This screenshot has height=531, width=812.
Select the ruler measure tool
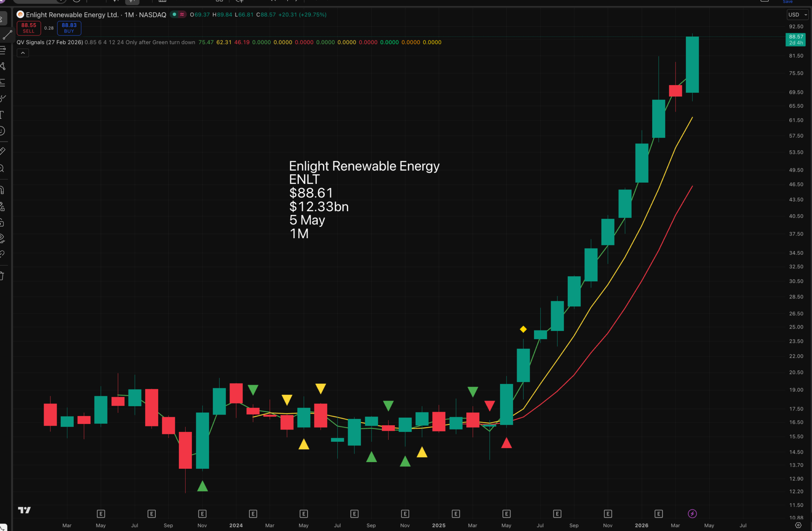2,151
